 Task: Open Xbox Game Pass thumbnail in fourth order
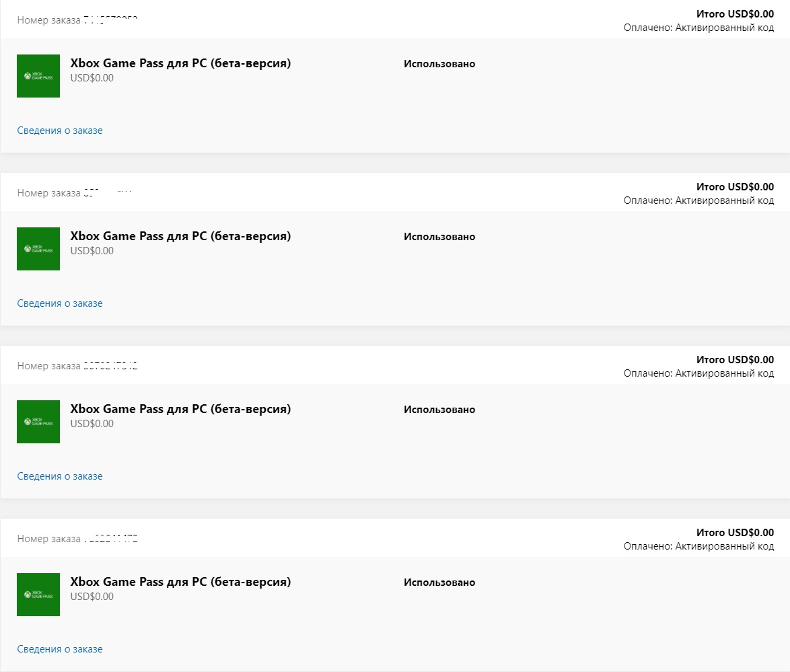(x=38, y=595)
